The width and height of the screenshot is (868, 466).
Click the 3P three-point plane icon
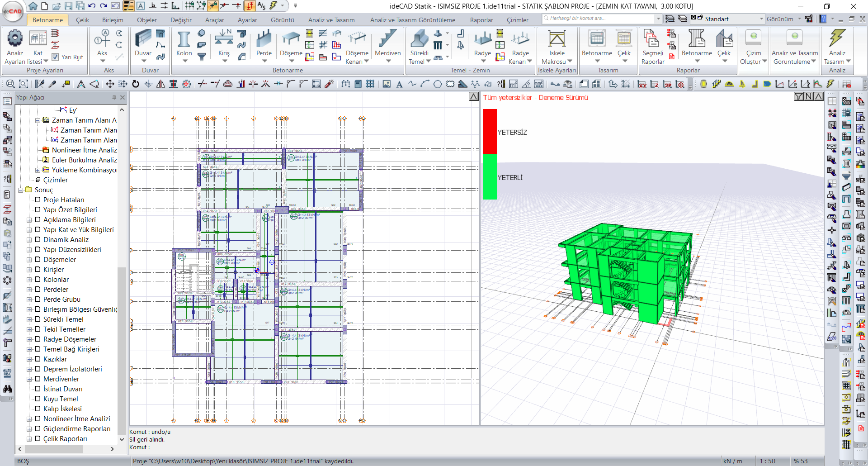(667, 84)
